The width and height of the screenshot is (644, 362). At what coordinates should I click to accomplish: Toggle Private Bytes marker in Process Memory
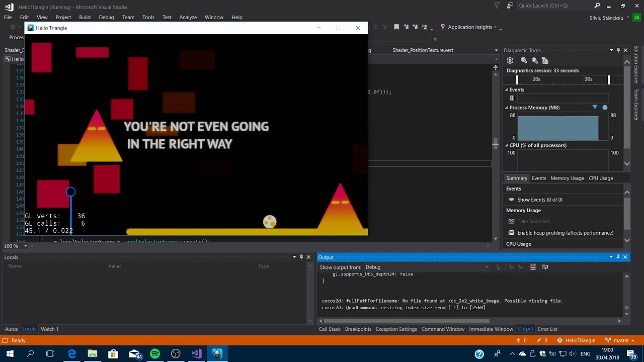point(605,108)
